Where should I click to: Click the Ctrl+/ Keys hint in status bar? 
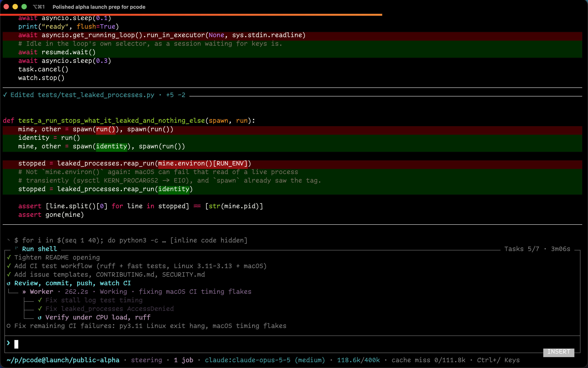click(498, 360)
